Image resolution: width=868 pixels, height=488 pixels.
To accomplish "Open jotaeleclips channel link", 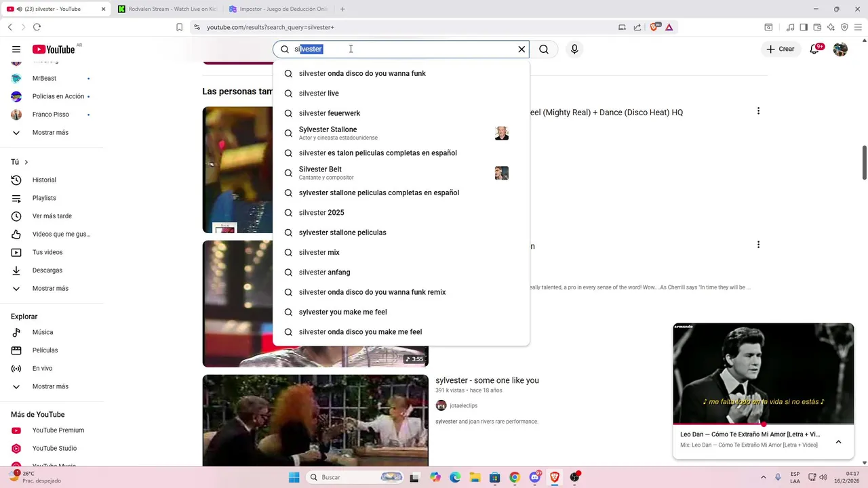I will (x=463, y=405).
